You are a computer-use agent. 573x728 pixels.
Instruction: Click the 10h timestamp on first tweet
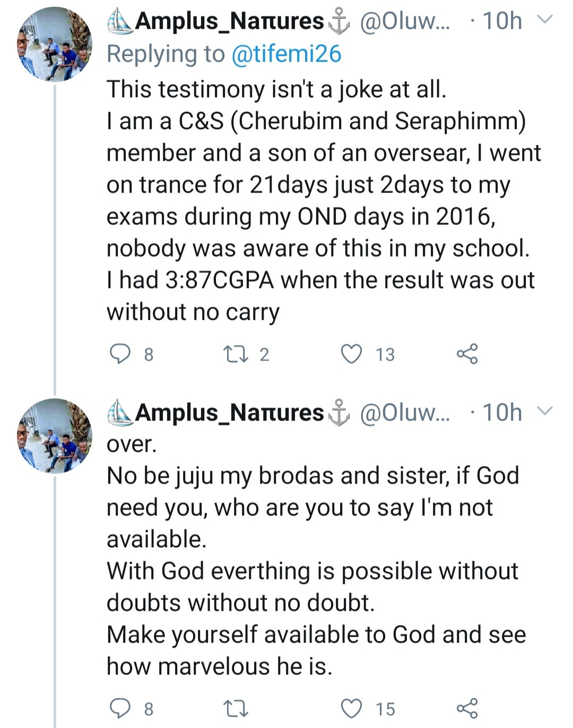(502, 21)
